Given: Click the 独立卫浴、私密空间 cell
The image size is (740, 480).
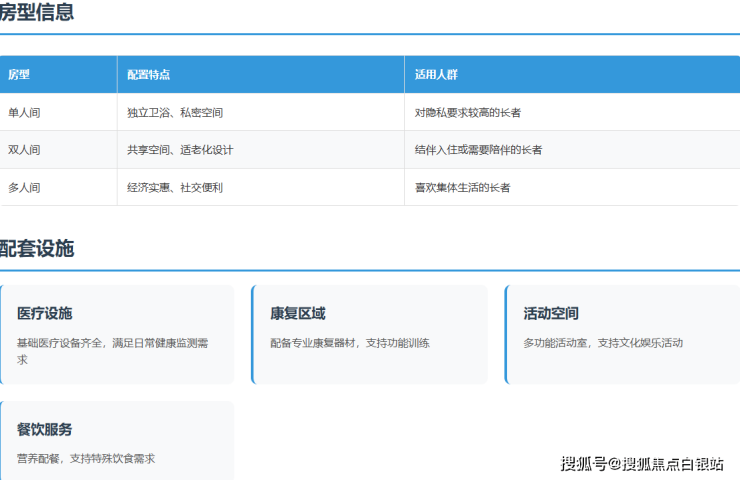Looking at the screenshot, I should click(175, 112).
